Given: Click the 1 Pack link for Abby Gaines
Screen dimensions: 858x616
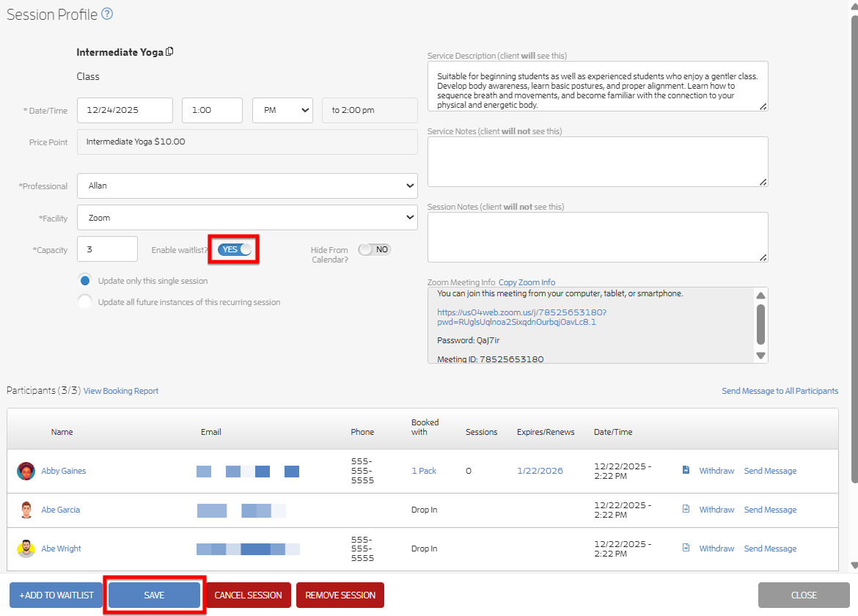Looking at the screenshot, I should coord(424,471).
